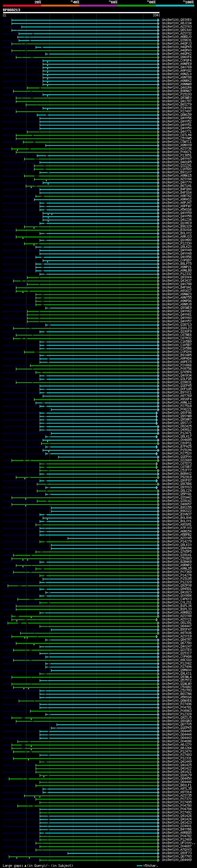
Task: Select label UniRef100_Q461R4
Action: 176,88
